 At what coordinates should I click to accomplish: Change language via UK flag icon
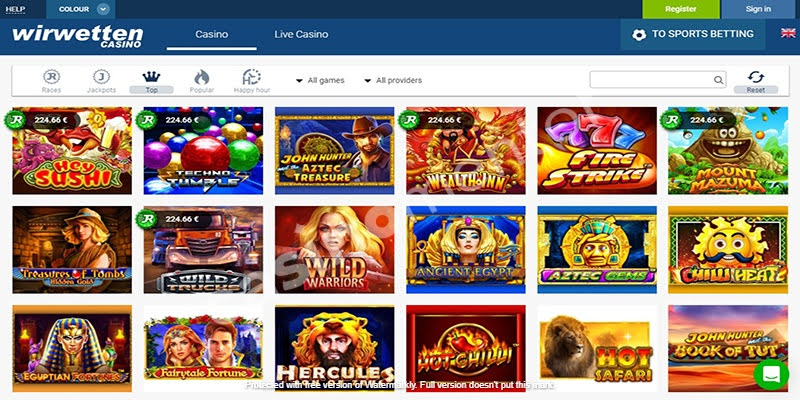tap(788, 34)
